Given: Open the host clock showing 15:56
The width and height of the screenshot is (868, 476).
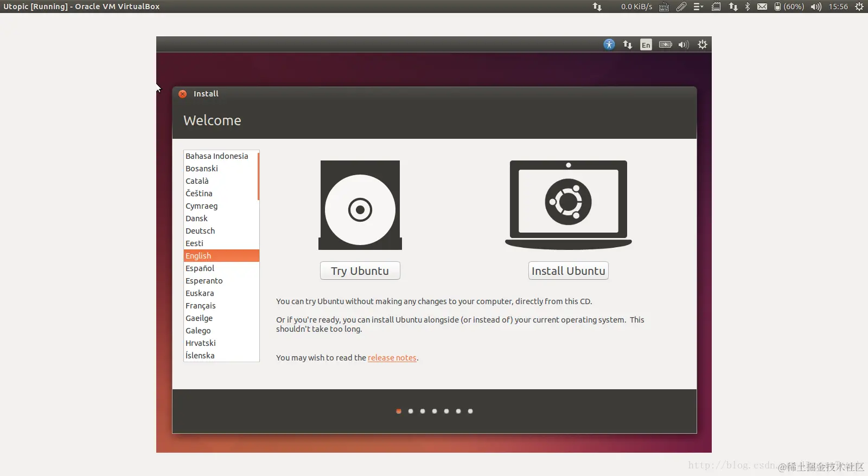Looking at the screenshot, I should click(838, 7).
